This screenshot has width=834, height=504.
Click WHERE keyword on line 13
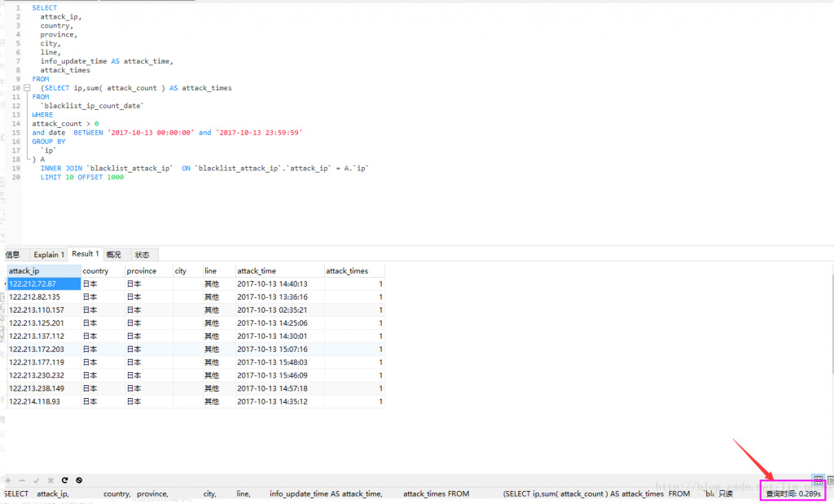[x=42, y=115]
